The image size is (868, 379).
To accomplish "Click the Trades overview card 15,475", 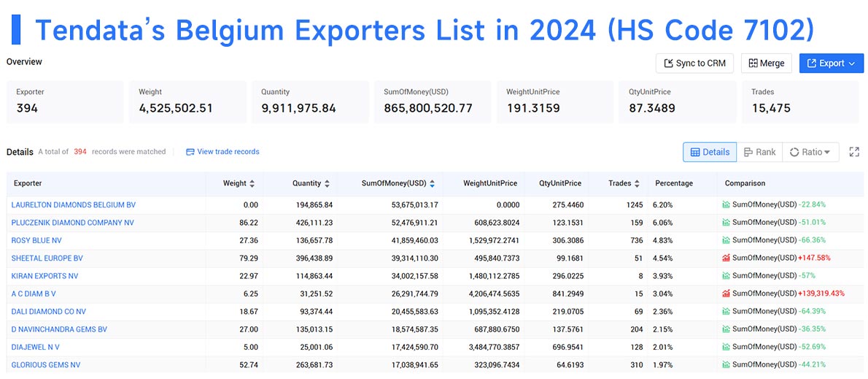I will point(800,102).
